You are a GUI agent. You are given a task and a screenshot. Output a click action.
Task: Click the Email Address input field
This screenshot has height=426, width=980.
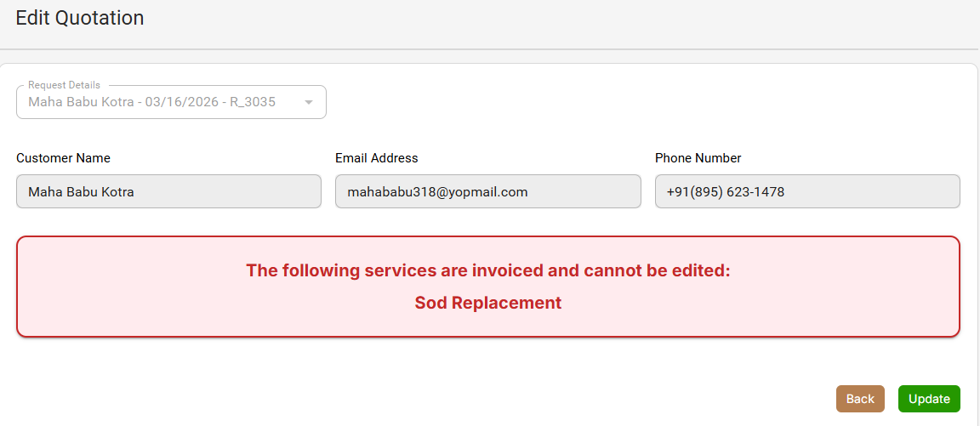[487, 191]
